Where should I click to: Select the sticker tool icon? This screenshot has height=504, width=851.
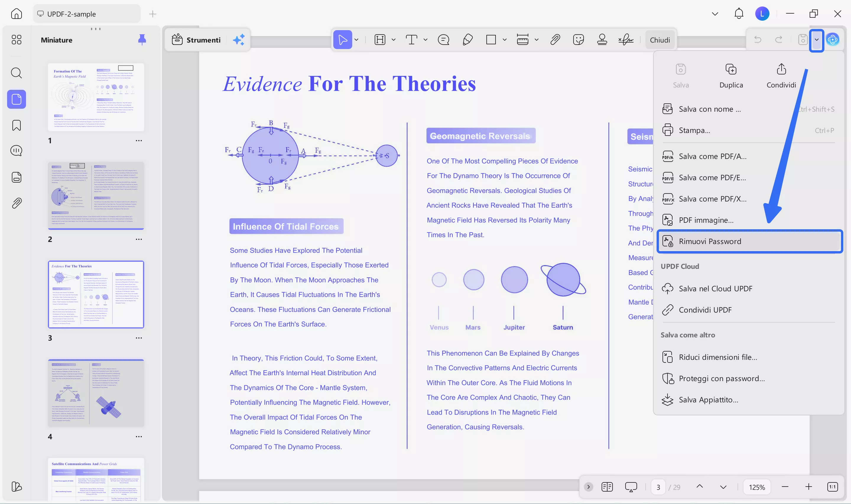[578, 40]
